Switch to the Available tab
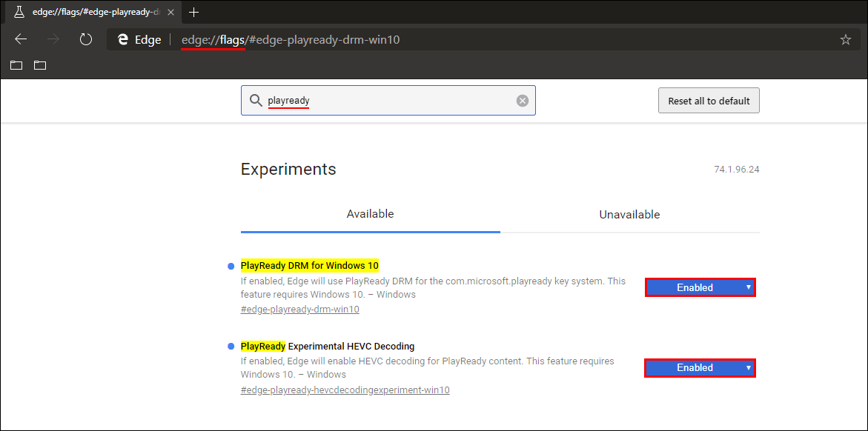The width and height of the screenshot is (868, 431). tap(371, 213)
